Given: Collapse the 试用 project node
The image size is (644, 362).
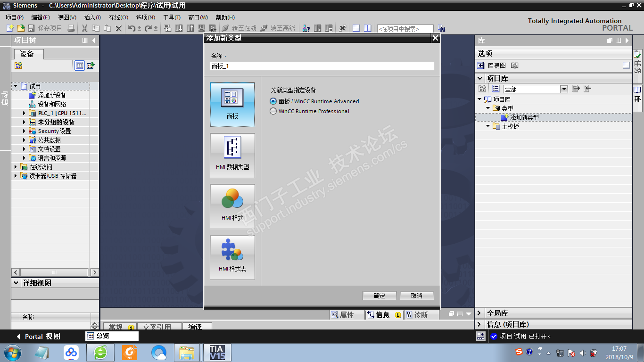Looking at the screenshot, I should tap(16, 86).
